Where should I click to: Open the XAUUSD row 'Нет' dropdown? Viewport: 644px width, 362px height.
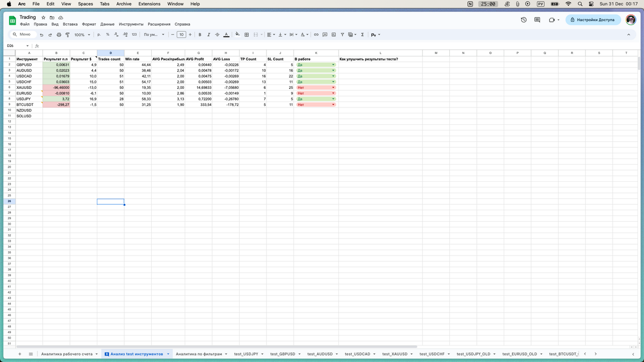pyautogui.click(x=333, y=88)
